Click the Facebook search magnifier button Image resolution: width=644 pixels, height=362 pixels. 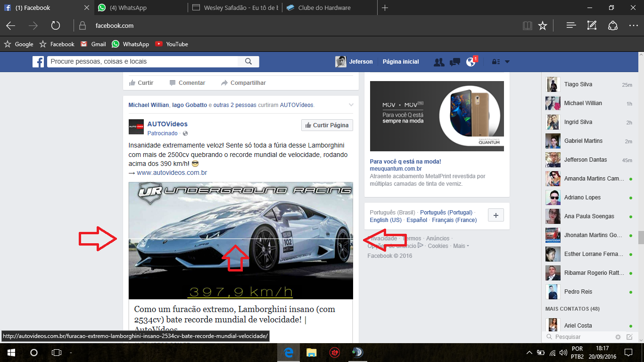[248, 61]
